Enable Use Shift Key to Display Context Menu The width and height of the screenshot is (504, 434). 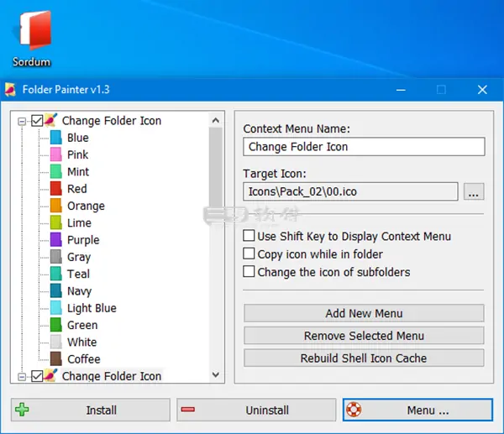249,236
